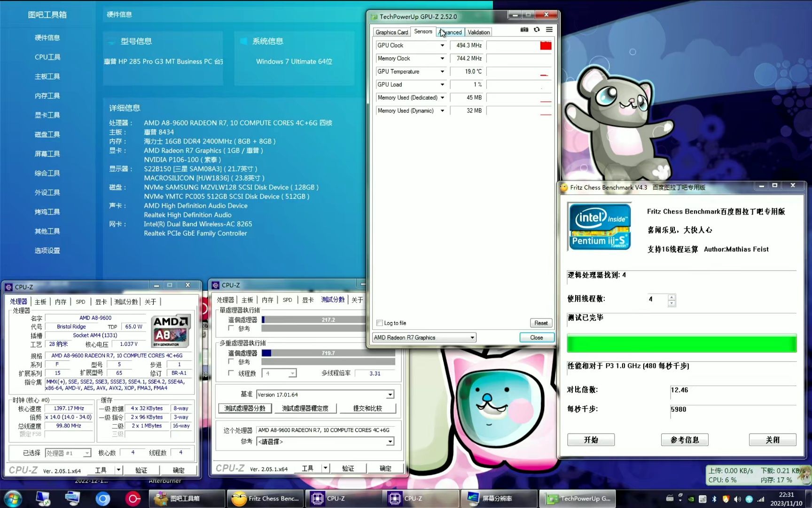Screen dimensions: 812x508
Task: Open the GPU-Z hamburger menu icon
Action: coord(549,30)
